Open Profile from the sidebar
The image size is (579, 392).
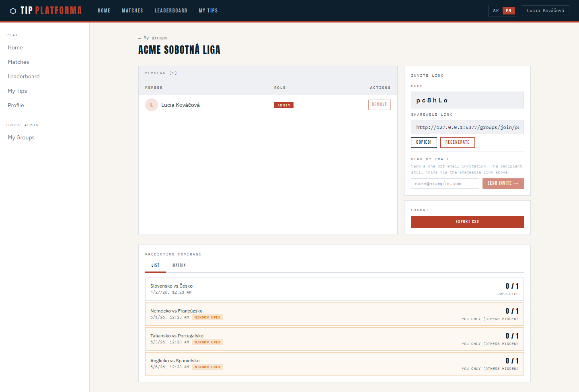(x=16, y=105)
